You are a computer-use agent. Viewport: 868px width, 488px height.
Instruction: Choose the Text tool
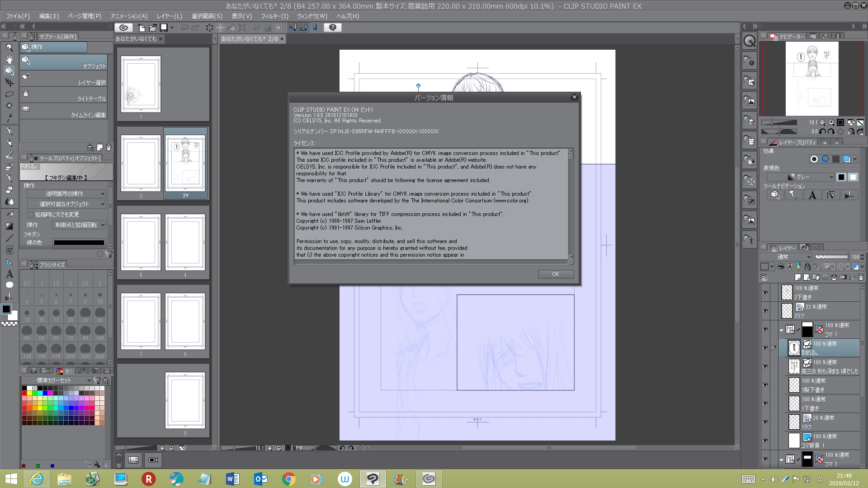coord(9,274)
